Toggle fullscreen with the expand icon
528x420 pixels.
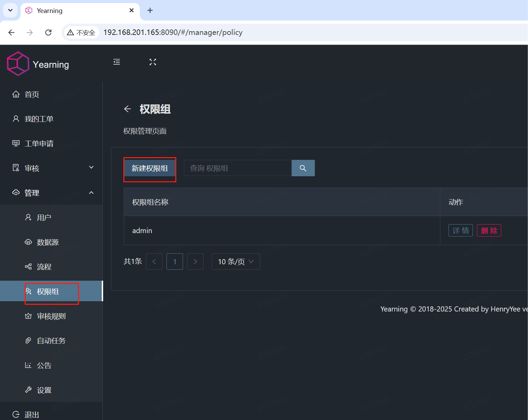(153, 62)
